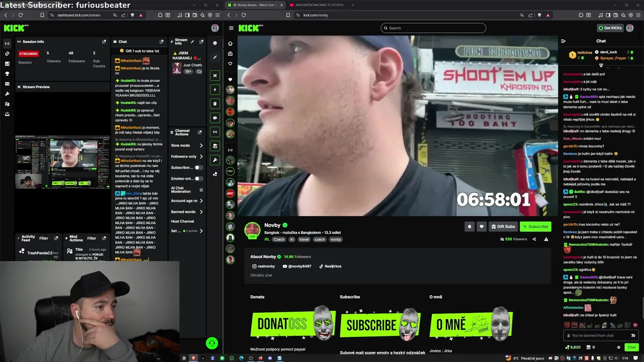Switch to the AROGANTNÍ MACINKA browser tab
This screenshot has height=362, width=644.
[316, 5]
